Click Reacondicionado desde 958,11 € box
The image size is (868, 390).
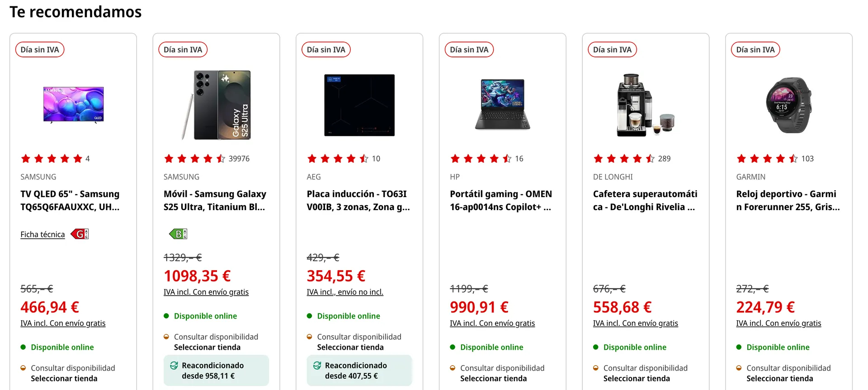[216, 371]
